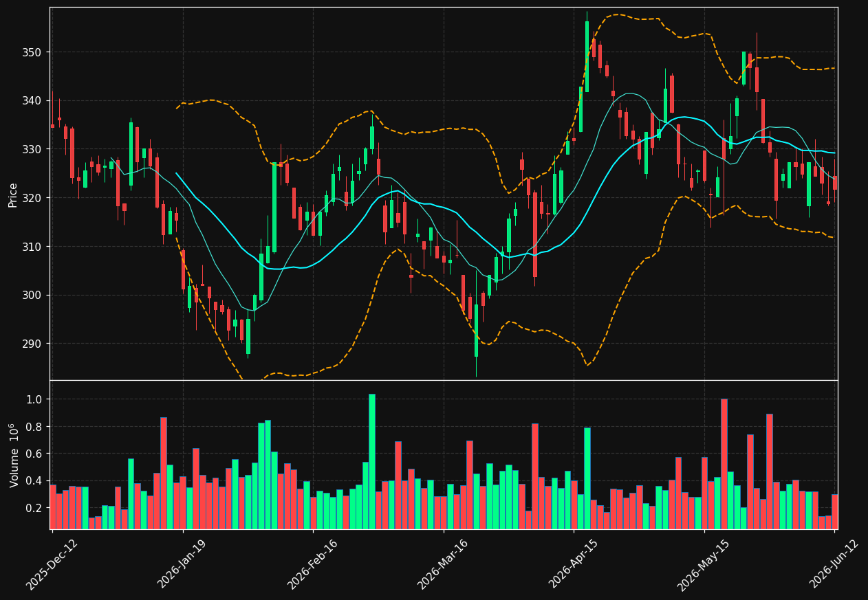Image resolution: width=868 pixels, height=600 pixels.
Task: Select the red volume bar reaching exactly 1.0
Action: (x=724, y=464)
